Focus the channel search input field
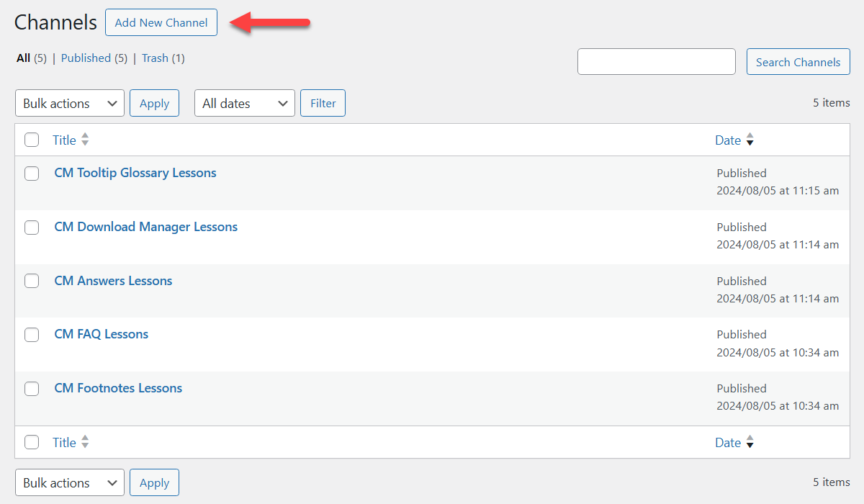 pos(657,62)
